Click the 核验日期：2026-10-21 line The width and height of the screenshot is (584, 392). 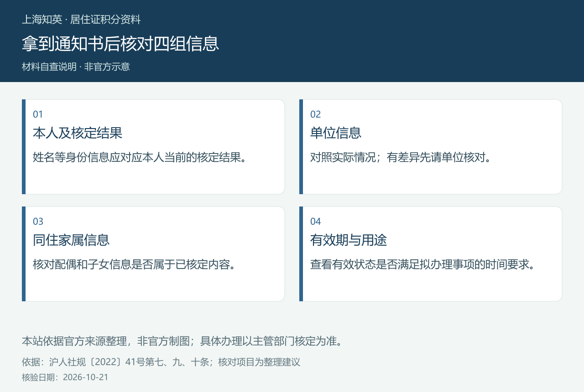(x=65, y=377)
